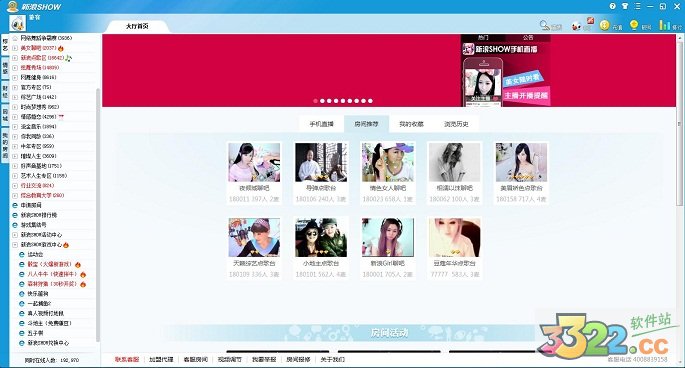This screenshot has height=368, width=685.
Task: Expand the 美女聊吧 (2037) category
Action: tap(15, 48)
